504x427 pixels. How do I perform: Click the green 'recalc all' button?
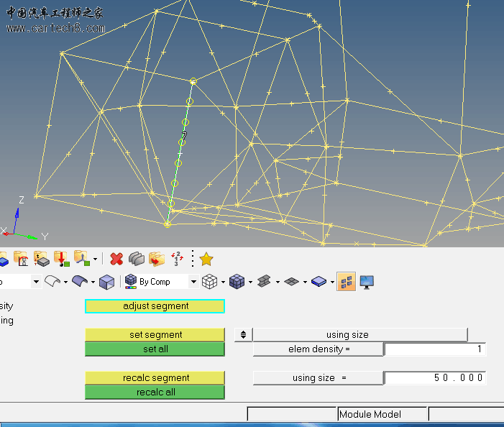[155, 392]
